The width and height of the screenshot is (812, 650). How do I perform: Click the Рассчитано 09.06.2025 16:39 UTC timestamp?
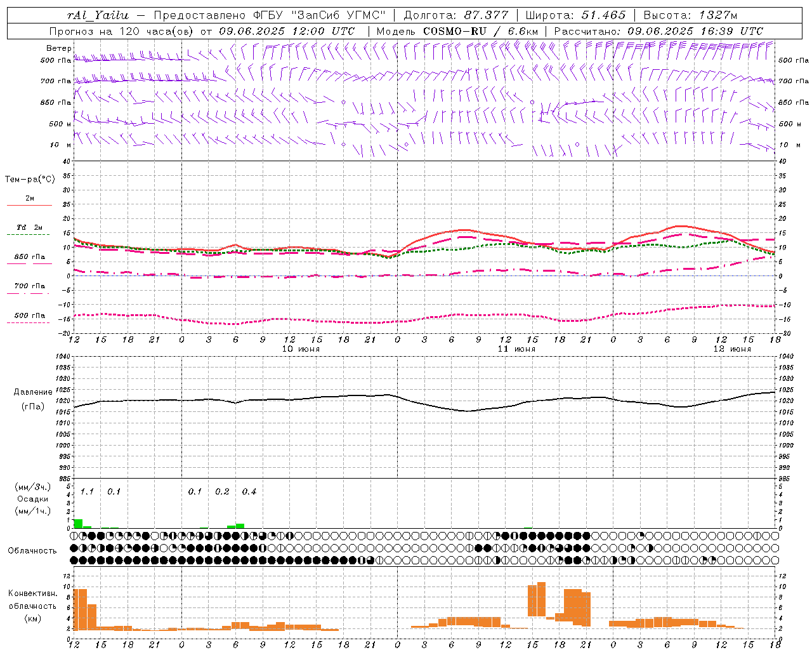click(x=658, y=31)
